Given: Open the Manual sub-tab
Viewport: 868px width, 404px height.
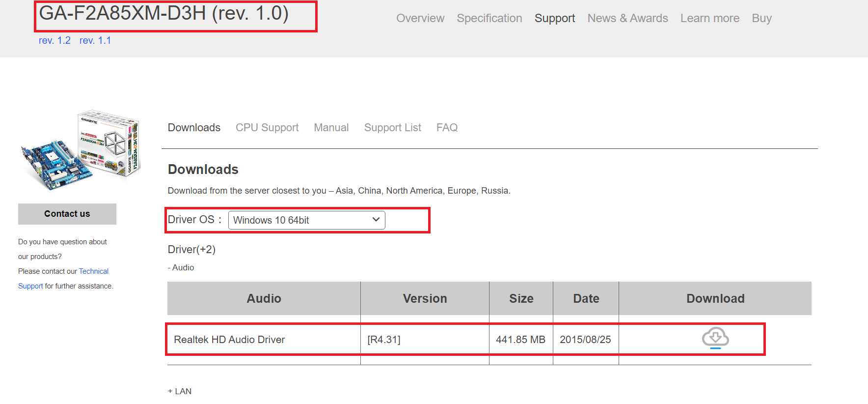Looking at the screenshot, I should pos(331,128).
